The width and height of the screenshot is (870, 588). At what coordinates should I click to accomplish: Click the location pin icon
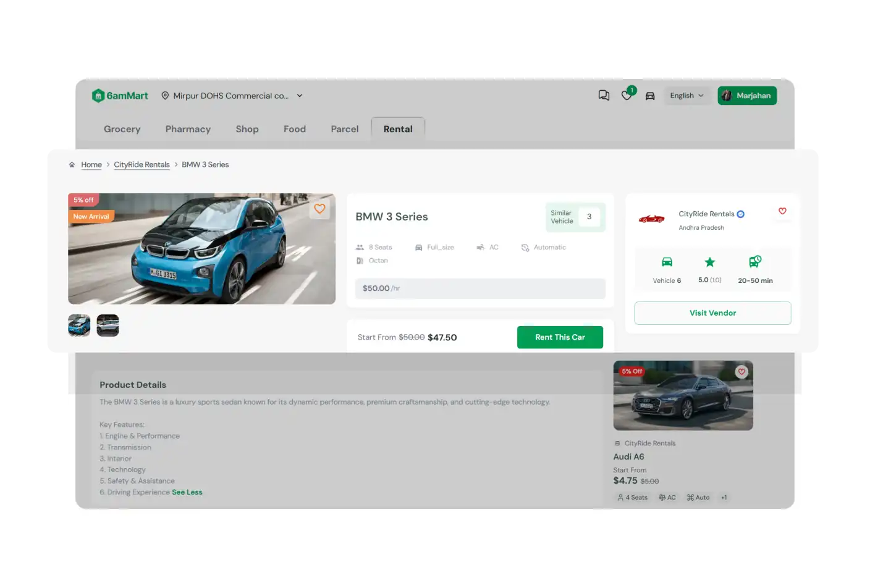click(x=165, y=96)
